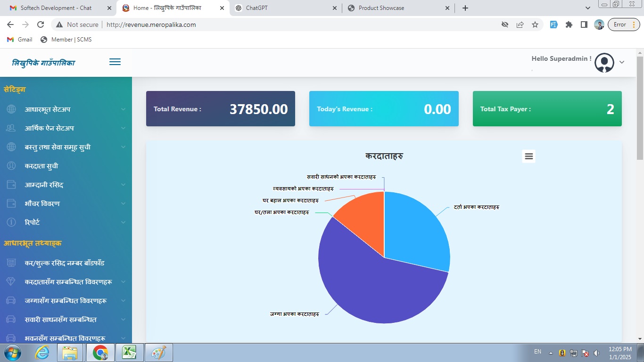
Task: Bookmark this page with star icon
Action: point(535,25)
